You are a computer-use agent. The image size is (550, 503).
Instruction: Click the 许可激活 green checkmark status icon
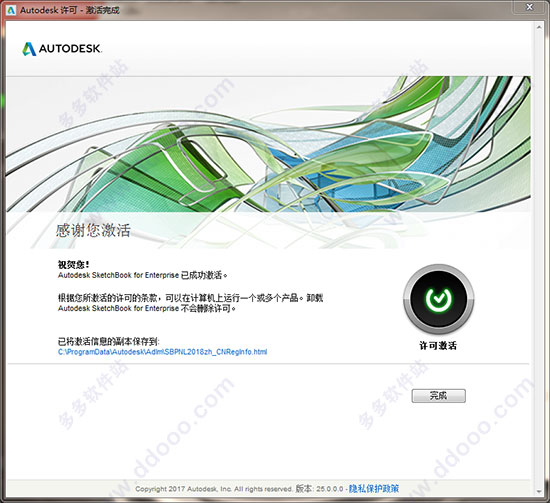point(438,299)
